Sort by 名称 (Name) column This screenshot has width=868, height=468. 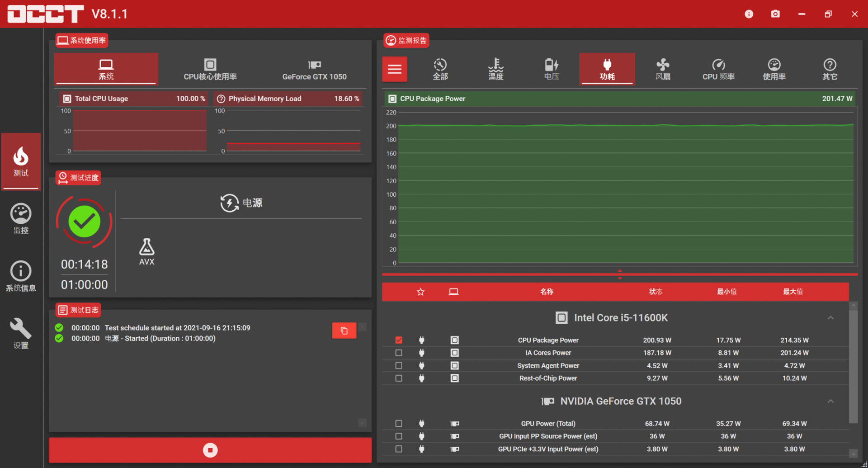[547, 292]
